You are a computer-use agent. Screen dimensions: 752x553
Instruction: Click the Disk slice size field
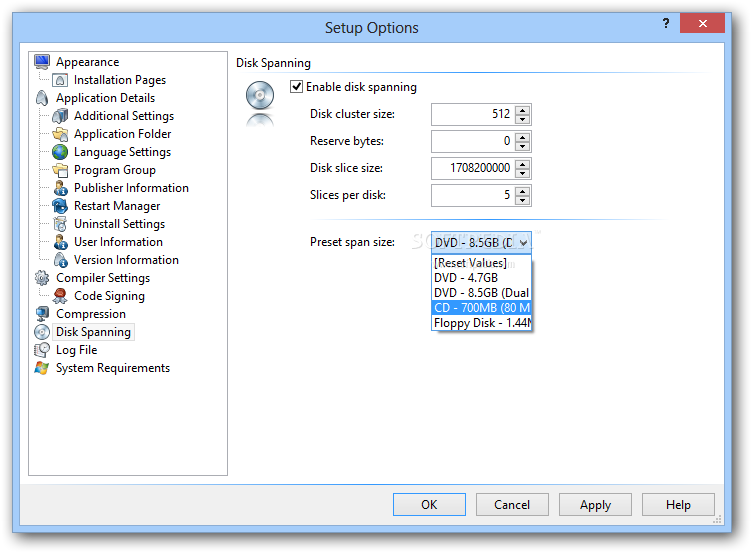[x=473, y=168]
